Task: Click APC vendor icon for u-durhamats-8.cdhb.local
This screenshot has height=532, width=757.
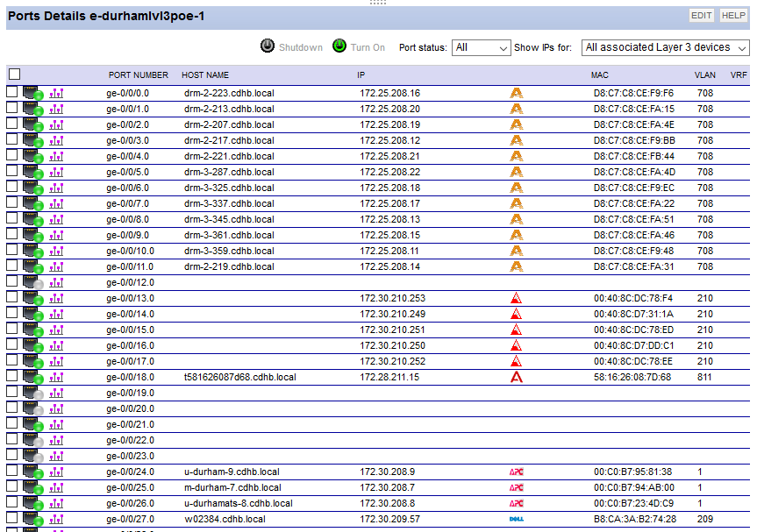Action: (x=516, y=504)
